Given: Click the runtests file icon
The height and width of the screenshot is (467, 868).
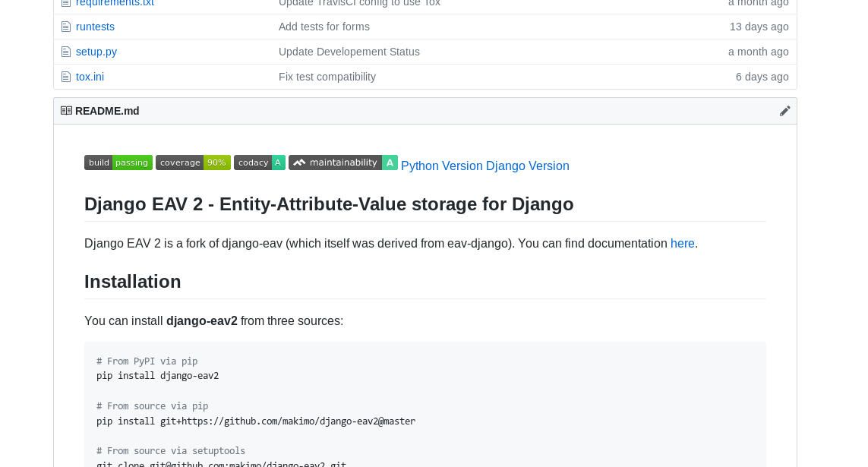Looking at the screenshot, I should [66, 27].
